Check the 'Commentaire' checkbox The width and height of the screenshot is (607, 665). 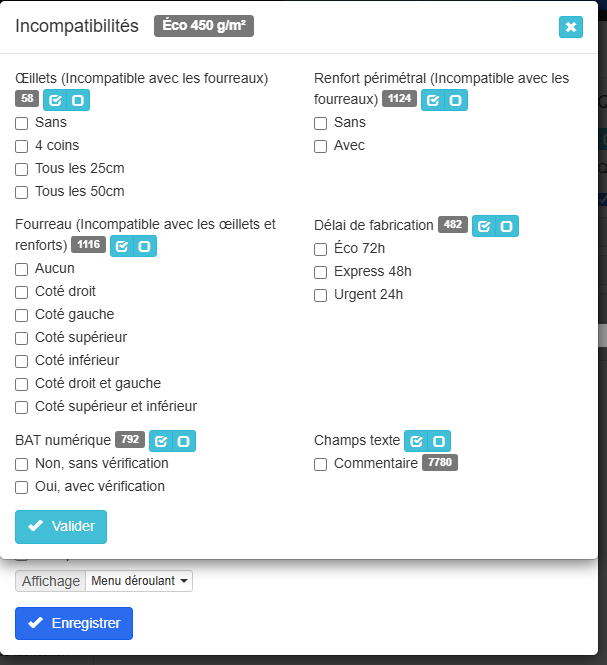[x=321, y=464]
